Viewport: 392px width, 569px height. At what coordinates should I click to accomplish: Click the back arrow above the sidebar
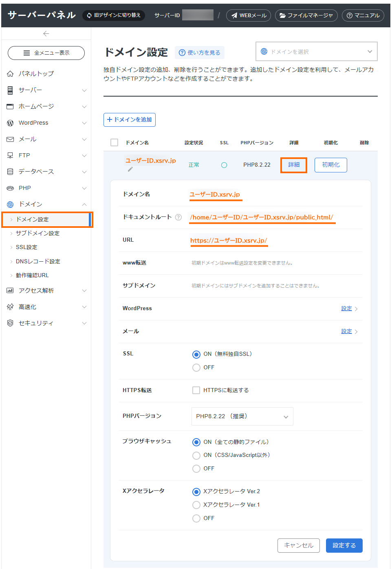coord(46,34)
